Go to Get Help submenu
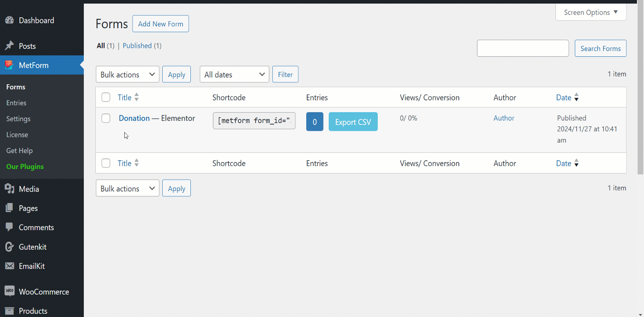Image resolution: width=644 pixels, height=317 pixels. (19, 151)
